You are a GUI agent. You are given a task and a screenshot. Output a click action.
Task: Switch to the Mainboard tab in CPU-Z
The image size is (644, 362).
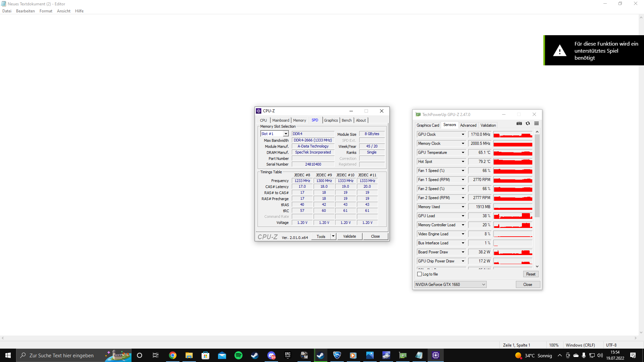click(281, 120)
